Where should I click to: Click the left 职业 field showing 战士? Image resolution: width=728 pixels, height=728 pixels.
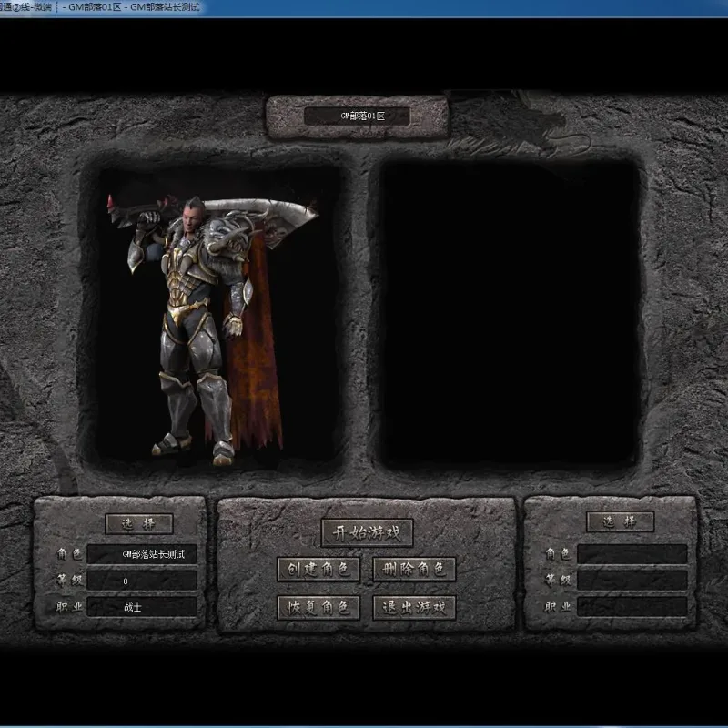(x=142, y=607)
